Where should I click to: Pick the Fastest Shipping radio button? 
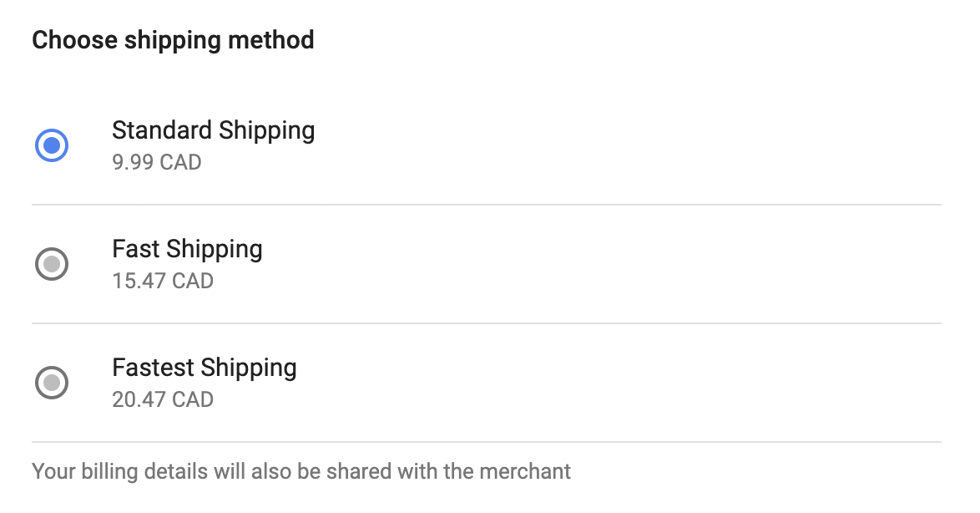52,383
